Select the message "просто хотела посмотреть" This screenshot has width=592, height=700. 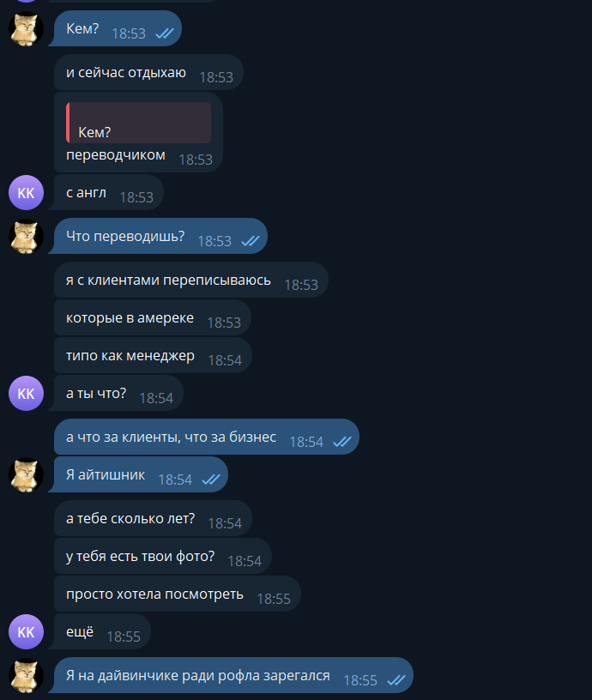(178, 594)
